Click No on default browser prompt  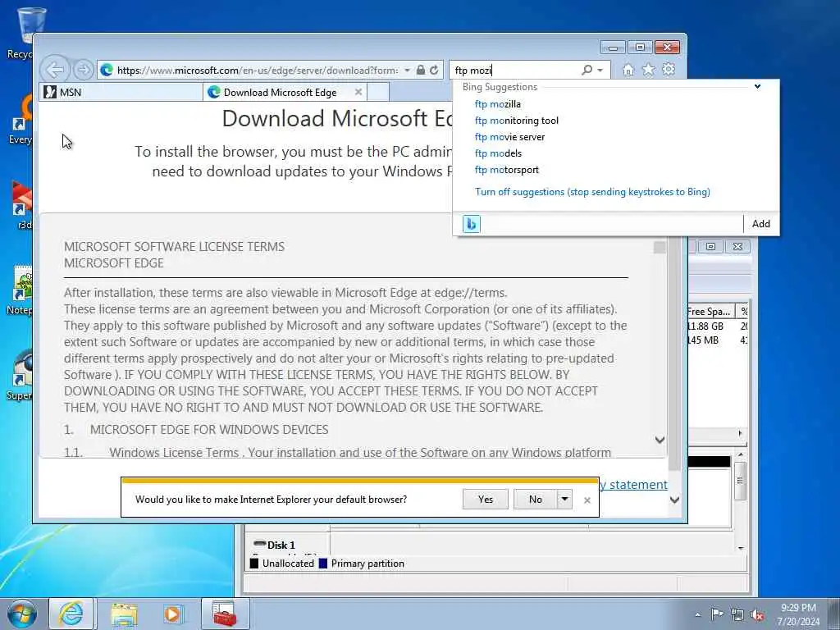click(535, 500)
